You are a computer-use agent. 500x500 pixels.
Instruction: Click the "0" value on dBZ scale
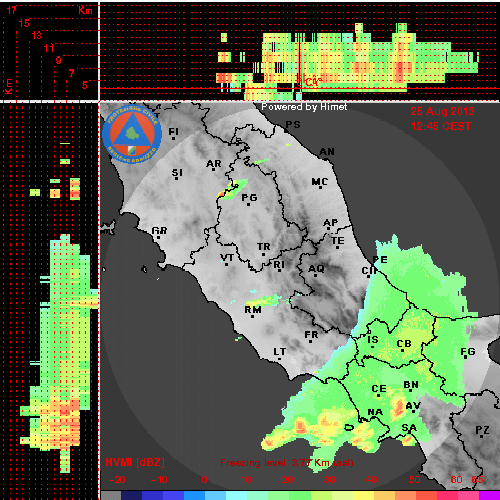point(205,480)
